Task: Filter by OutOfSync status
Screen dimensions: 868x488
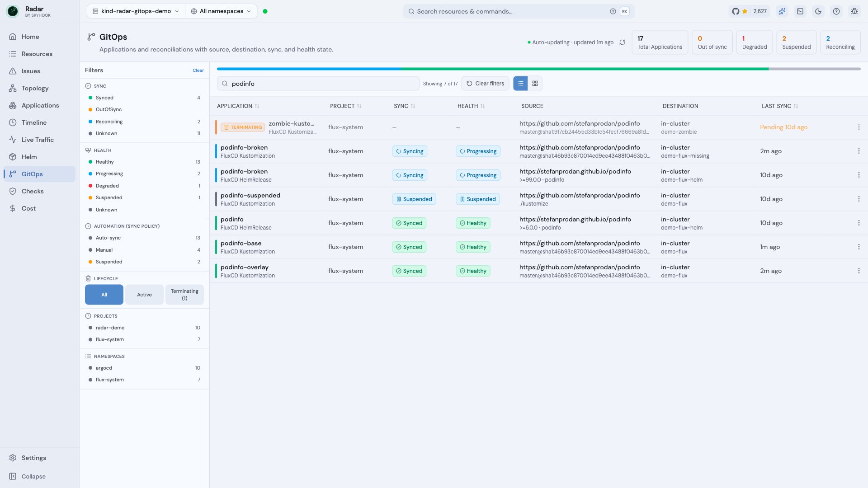Action: coord(144,109)
